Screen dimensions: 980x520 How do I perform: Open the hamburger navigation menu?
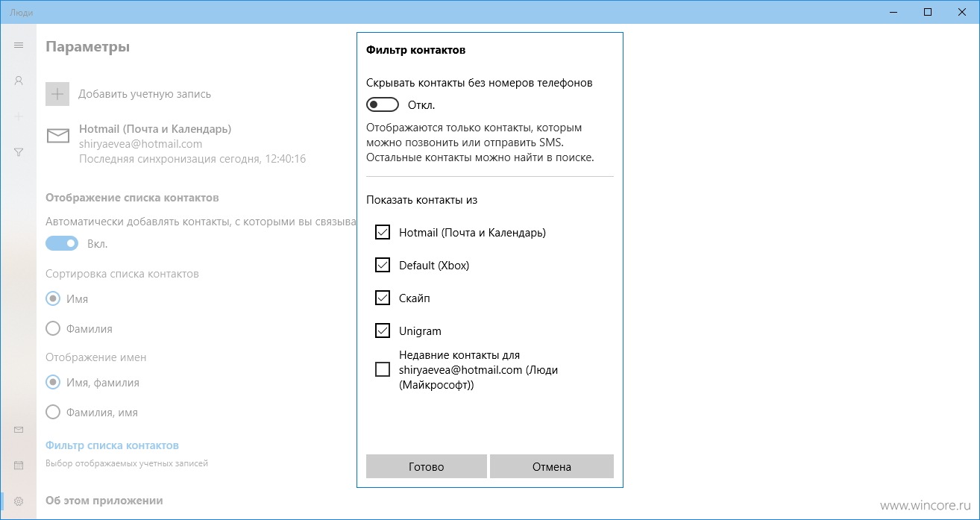pyautogui.click(x=19, y=46)
